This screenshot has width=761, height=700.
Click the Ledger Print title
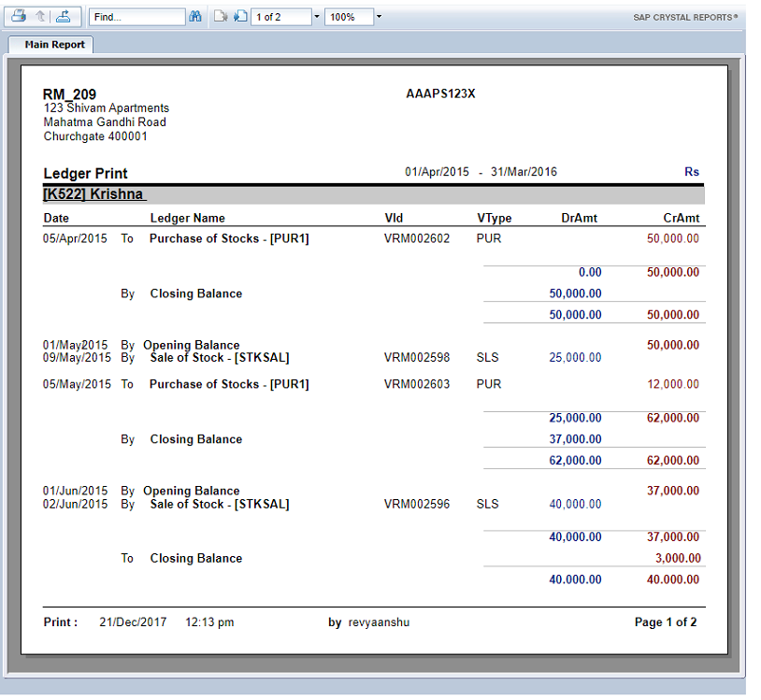pos(85,173)
